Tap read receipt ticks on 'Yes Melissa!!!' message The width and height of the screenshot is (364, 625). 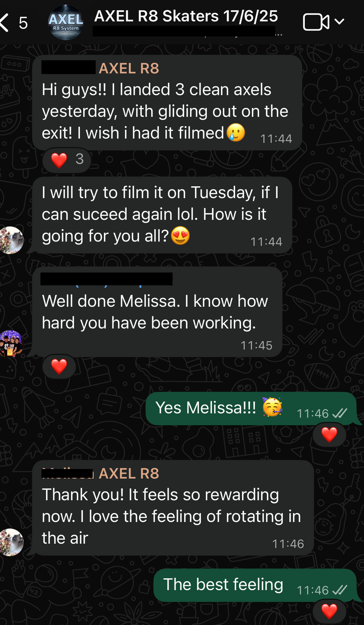(x=340, y=413)
